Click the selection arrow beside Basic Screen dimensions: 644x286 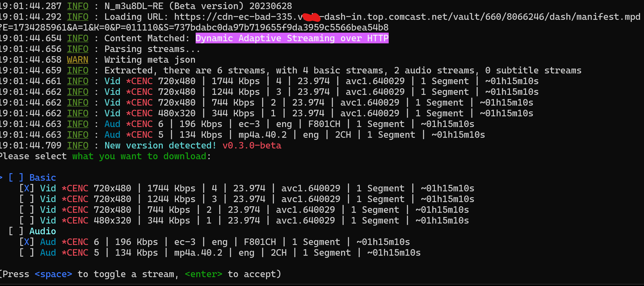pos(1,178)
